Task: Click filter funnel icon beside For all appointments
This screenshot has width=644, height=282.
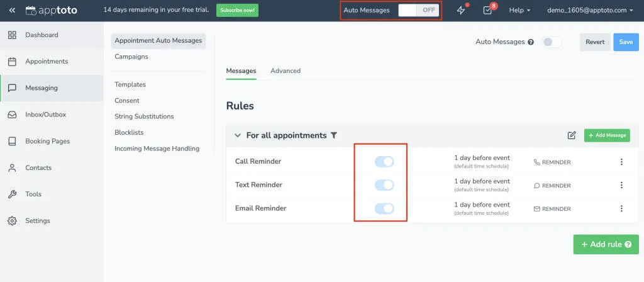Action: tap(334, 135)
